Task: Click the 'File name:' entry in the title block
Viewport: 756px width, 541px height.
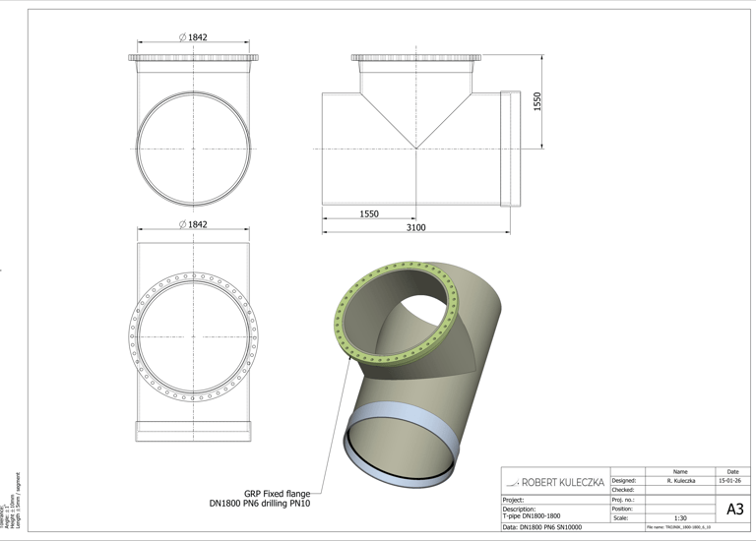Action: pos(678,527)
